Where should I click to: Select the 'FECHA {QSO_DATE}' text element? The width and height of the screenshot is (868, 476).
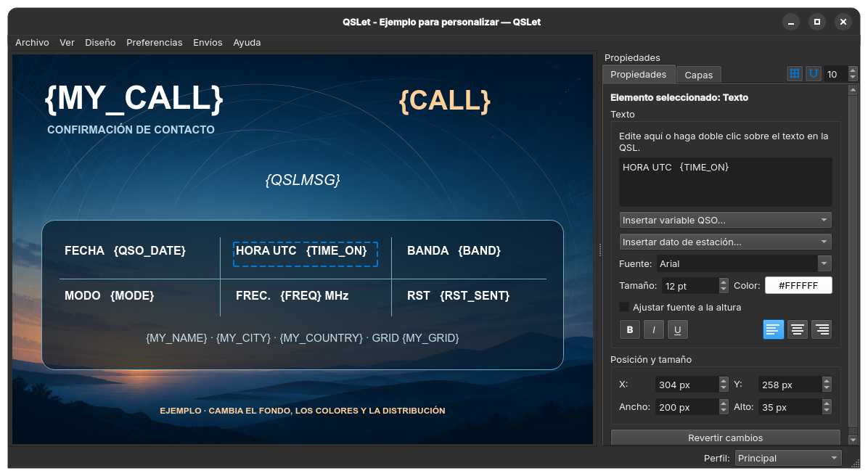click(x=125, y=251)
